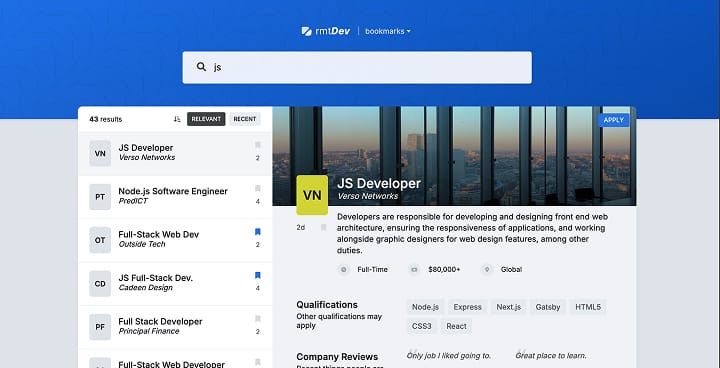Click the 43 results count

pos(106,119)
